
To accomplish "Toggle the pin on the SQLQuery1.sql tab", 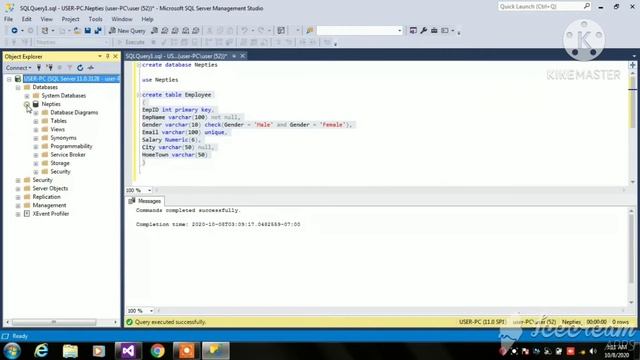I will pos(234,56).
